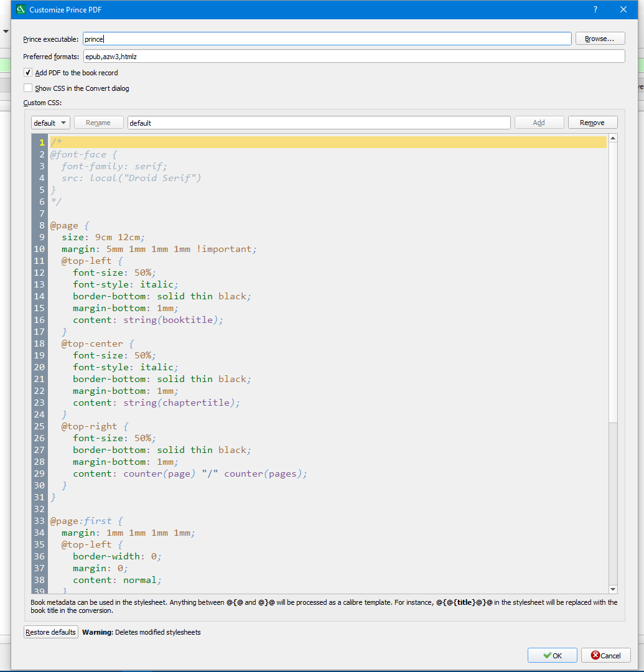Click the Add stylesheet button
The width and height of the screenshot is (644, 672).
(539, 123)
